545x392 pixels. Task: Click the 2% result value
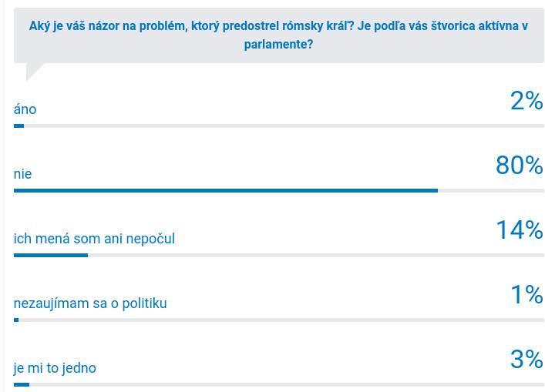point(526,101)
